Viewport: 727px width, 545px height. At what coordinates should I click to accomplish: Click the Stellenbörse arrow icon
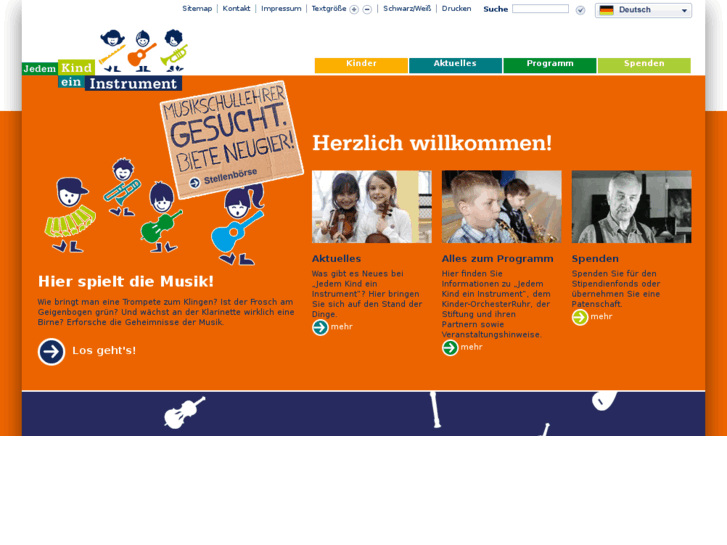(195, 183)
